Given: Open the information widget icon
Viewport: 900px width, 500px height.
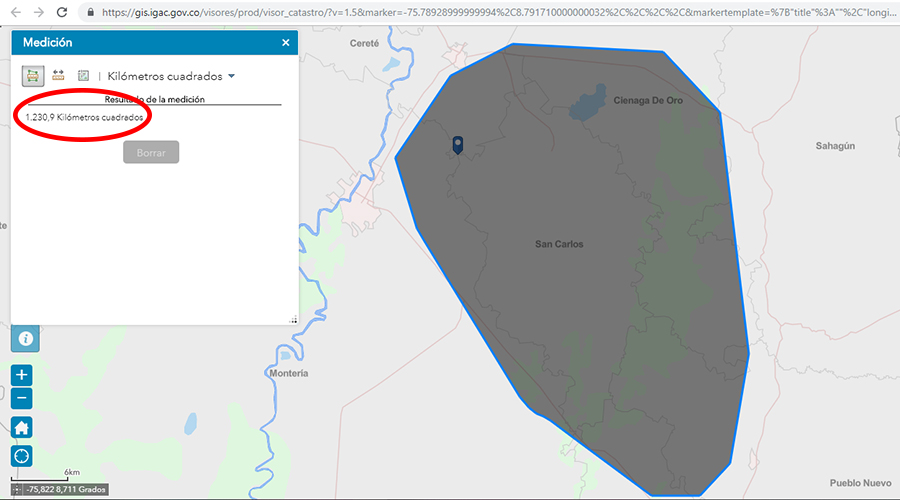Looking at the screenshot, I should pos(25,339).
